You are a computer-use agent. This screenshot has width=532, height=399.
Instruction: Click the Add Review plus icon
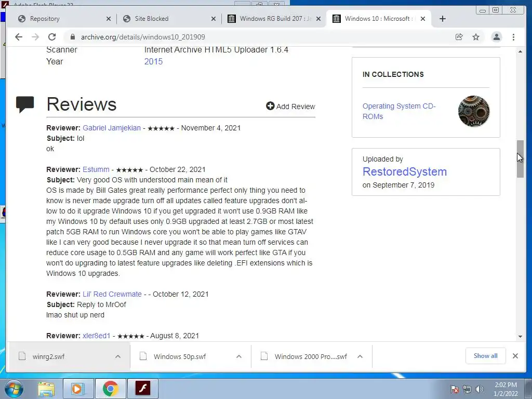tap(270, 106)
